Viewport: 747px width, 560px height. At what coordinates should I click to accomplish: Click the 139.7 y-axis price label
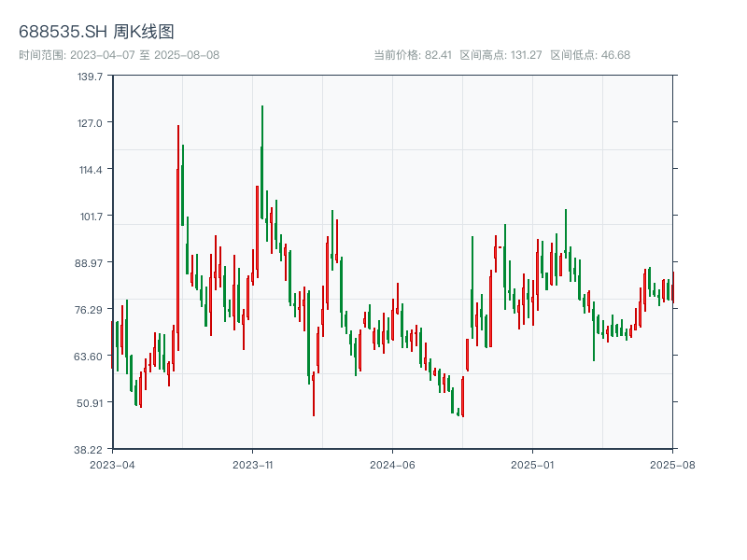click(90, 77)
